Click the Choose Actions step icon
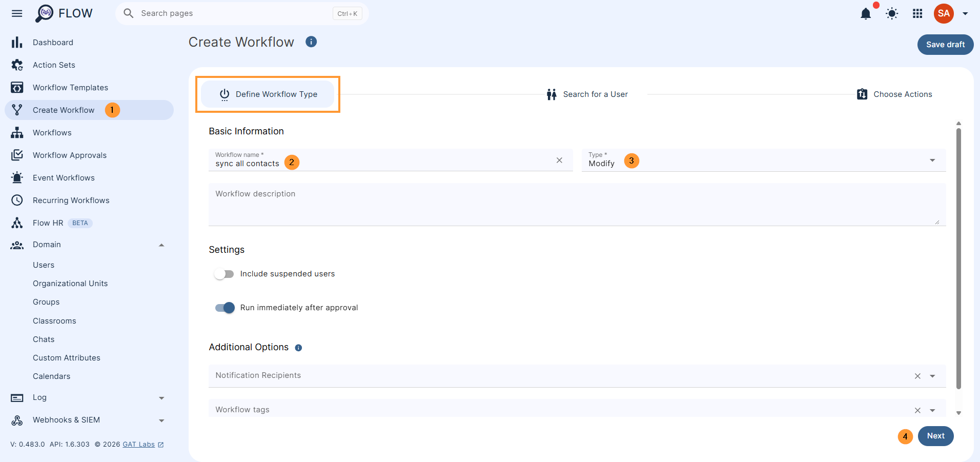The width and height of the screenshot is (980, 462). click(862, 94)
